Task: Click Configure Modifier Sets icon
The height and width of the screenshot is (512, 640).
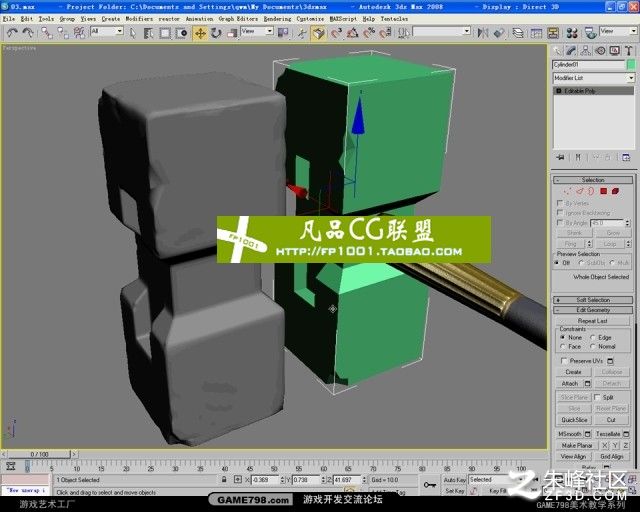Action: (626, 158)
